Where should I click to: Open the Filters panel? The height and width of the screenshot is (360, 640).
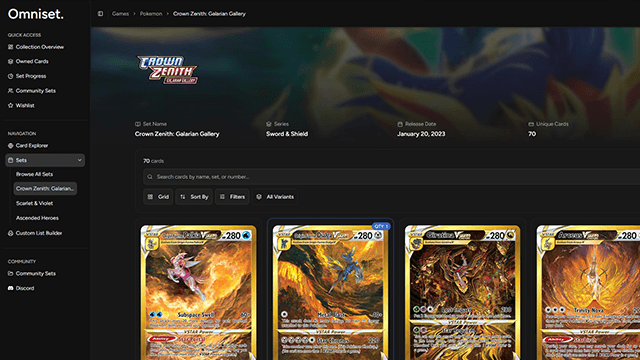pyautogui.click(x=232, y=197)
